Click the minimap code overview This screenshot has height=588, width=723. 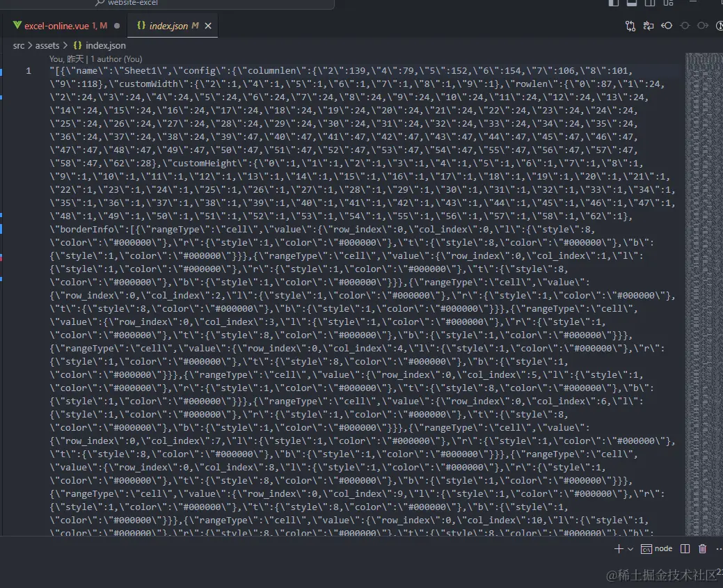tap(703, 294)
